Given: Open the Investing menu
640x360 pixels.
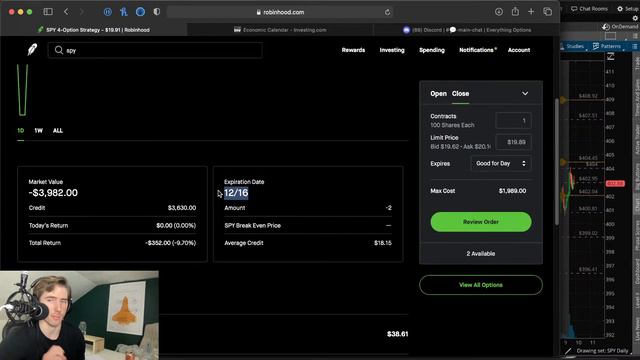Looking at the screenshot, I should pos(392,50).
